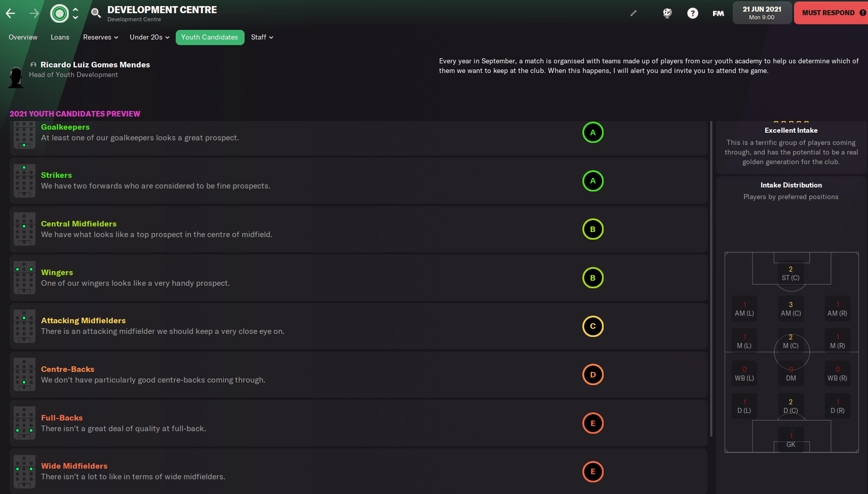This screenshot has height=494, width=868.
Task: Click the Must Respond button
Action: 831,13
